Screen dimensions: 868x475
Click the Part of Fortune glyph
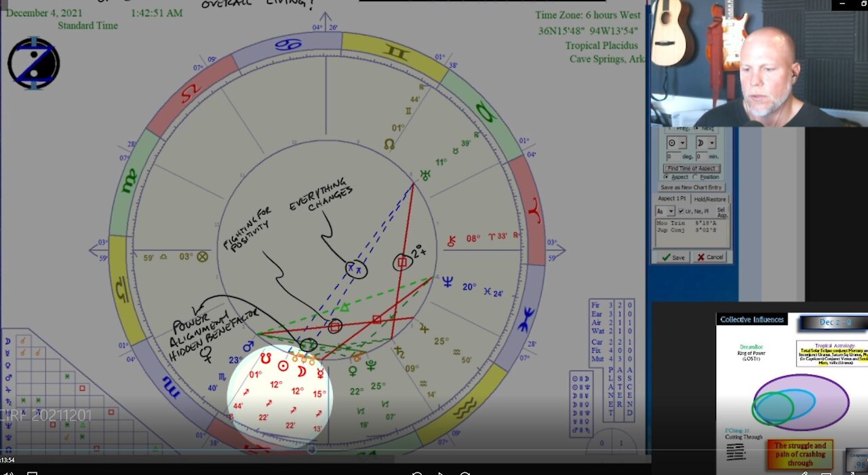click(x=201, y=257)
